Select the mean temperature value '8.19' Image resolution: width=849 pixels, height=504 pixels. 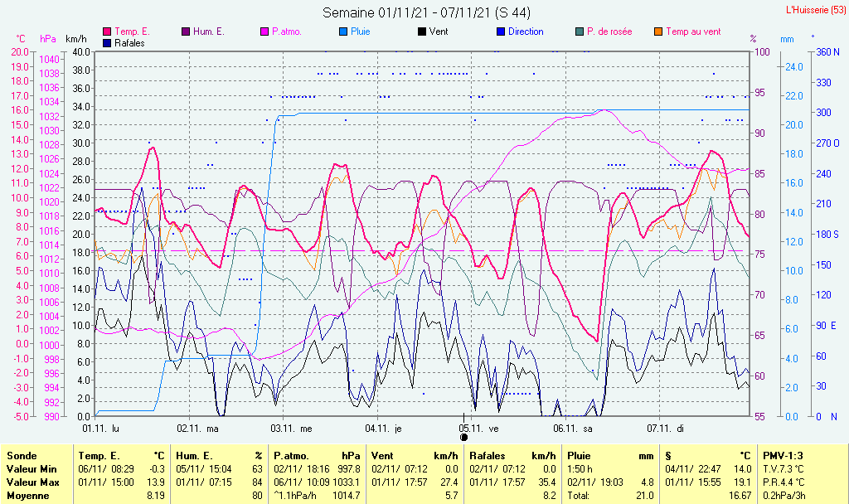(x=156, y=496)
